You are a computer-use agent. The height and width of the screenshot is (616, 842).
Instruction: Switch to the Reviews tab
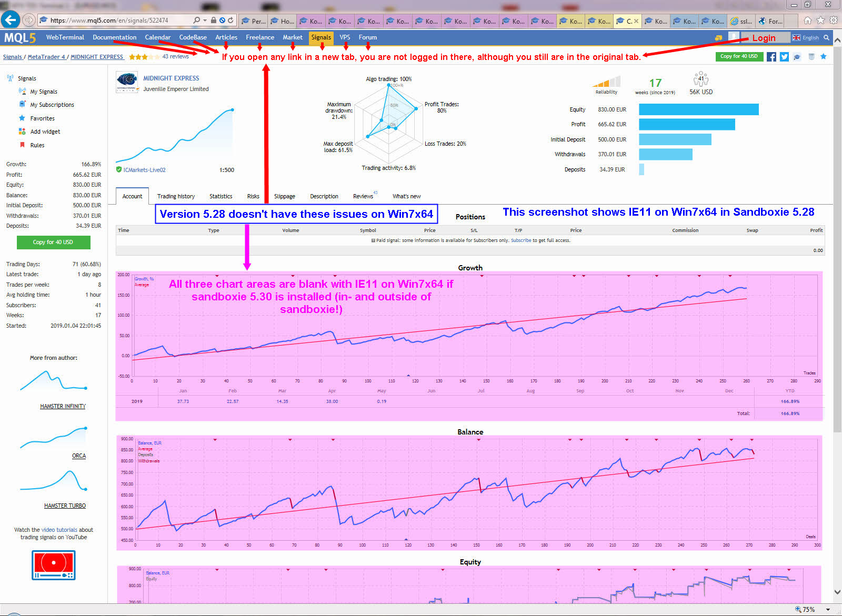coord(363,196)
